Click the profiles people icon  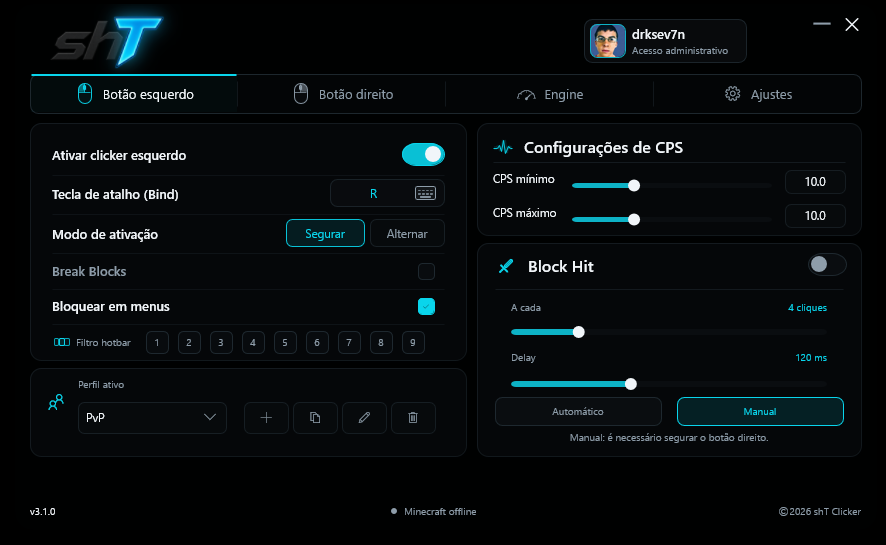click(56, 402)
